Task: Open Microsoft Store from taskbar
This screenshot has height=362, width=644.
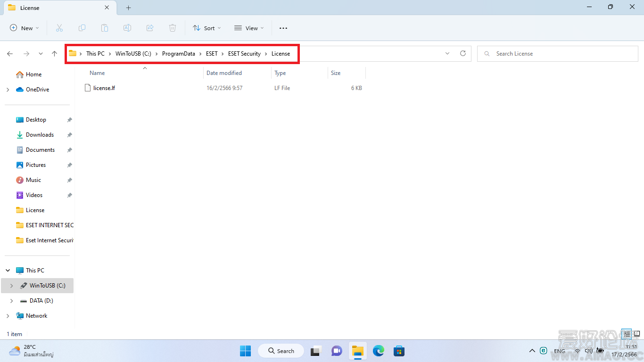Action: (x=399, y=351)
